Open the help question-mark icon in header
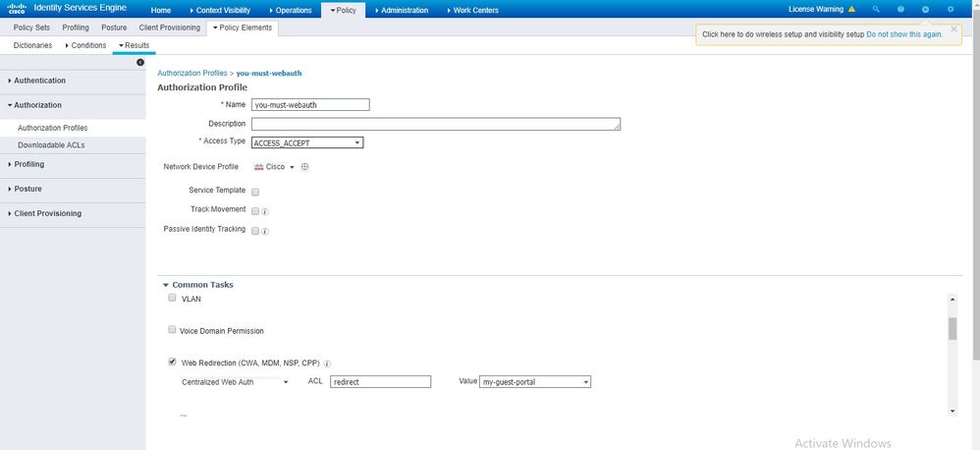Viewport: 980px width, 450px height. (x=900, y=10)
